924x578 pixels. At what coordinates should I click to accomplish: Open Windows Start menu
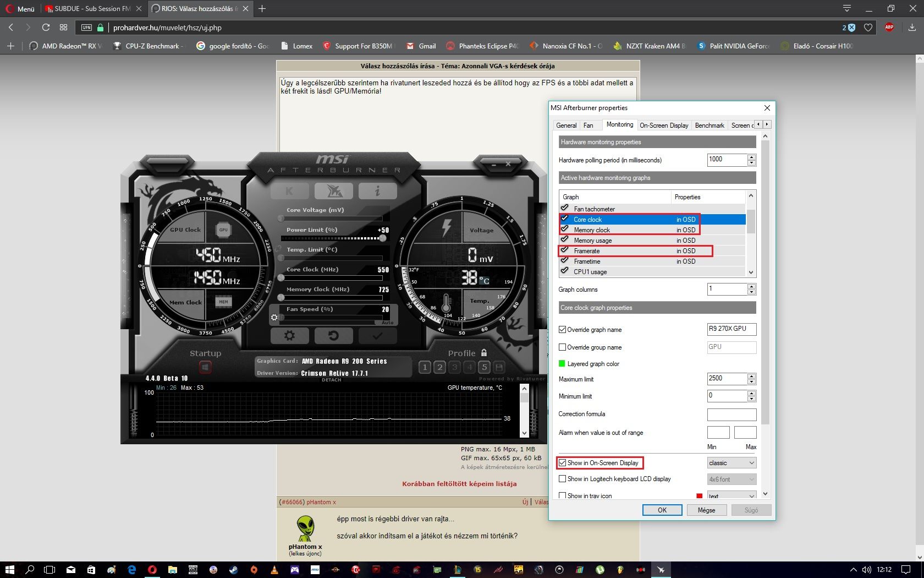click(x=10, y=570)
